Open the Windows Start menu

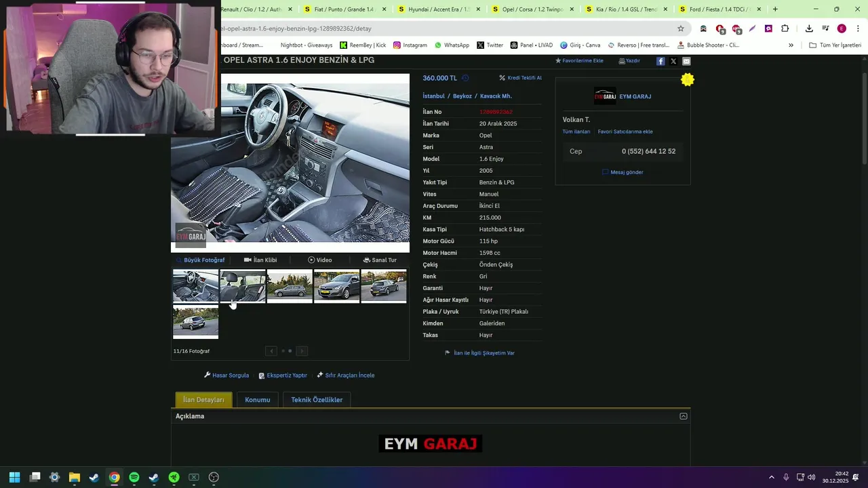pyautogui.click(x=15, y=477)
